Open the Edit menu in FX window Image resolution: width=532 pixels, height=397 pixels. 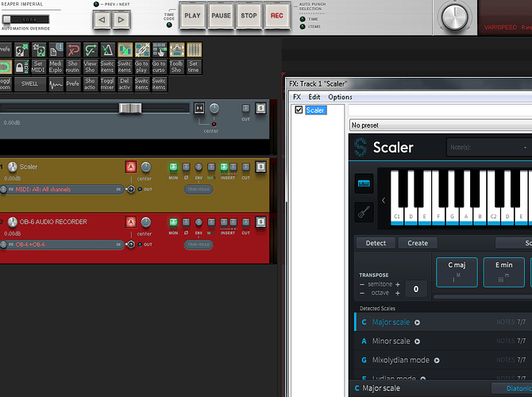coord(314,97)
